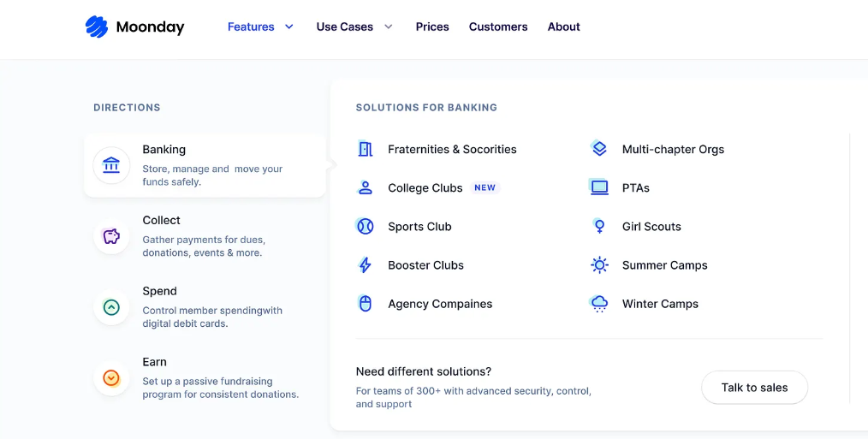Open the About page
The height and width of the screenshot is (439, 868).
point(563,27)
